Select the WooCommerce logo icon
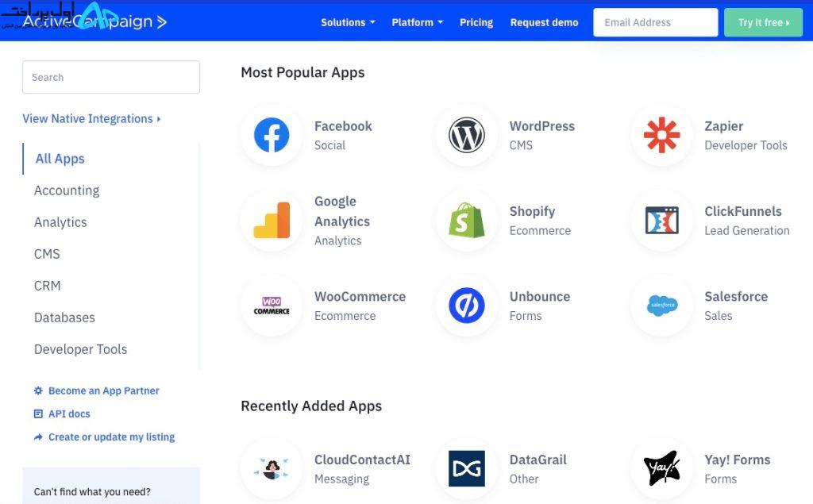This screenshot has width=813, height=504. tap(272, 306)
